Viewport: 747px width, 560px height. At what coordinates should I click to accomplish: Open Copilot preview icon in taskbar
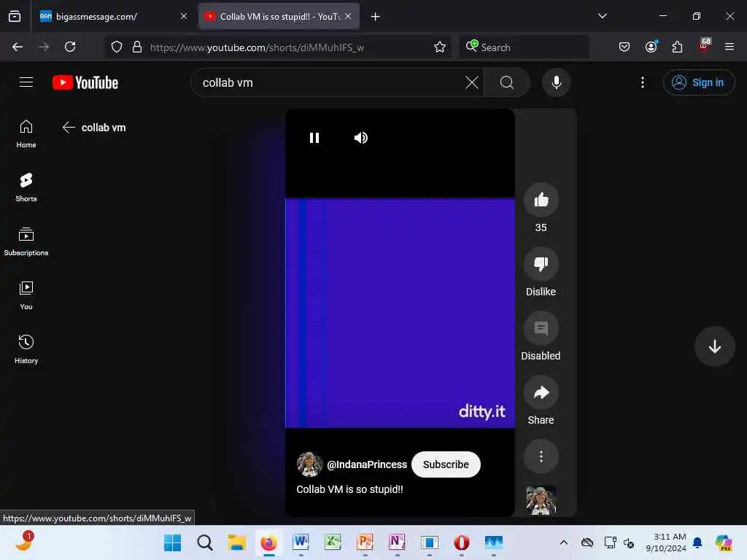click(724, 542)
